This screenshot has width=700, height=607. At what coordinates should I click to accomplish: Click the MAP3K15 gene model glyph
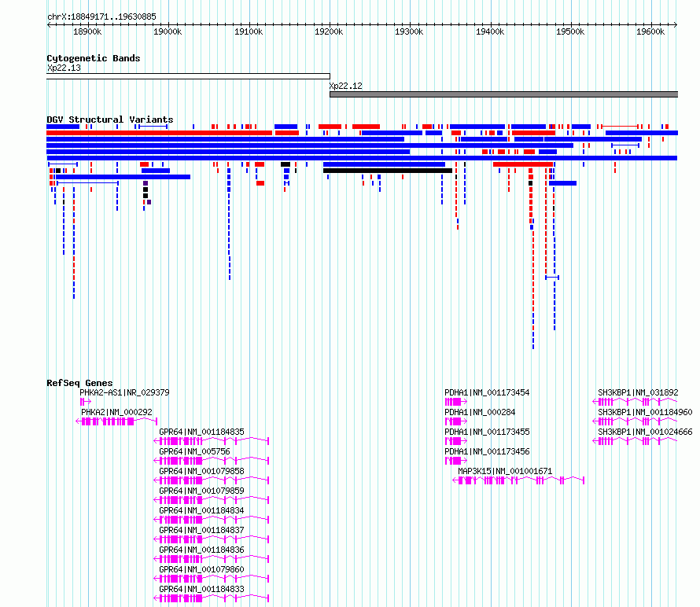[518, 480]
